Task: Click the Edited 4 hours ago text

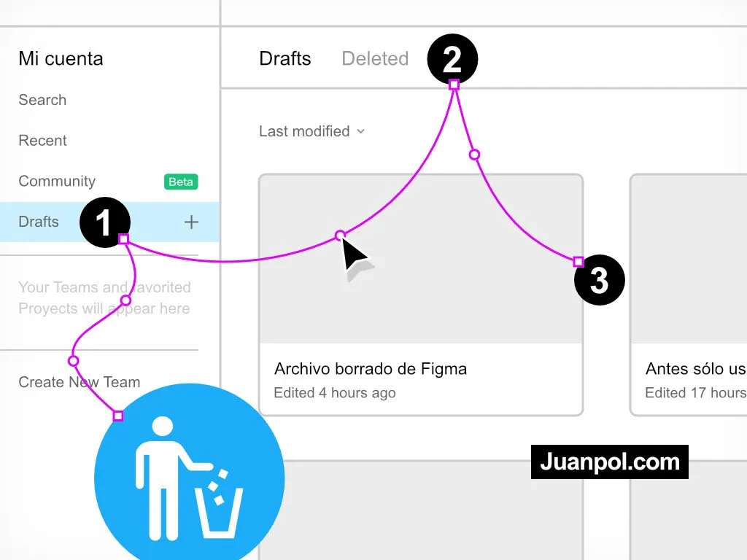Action: pos(334,393)
